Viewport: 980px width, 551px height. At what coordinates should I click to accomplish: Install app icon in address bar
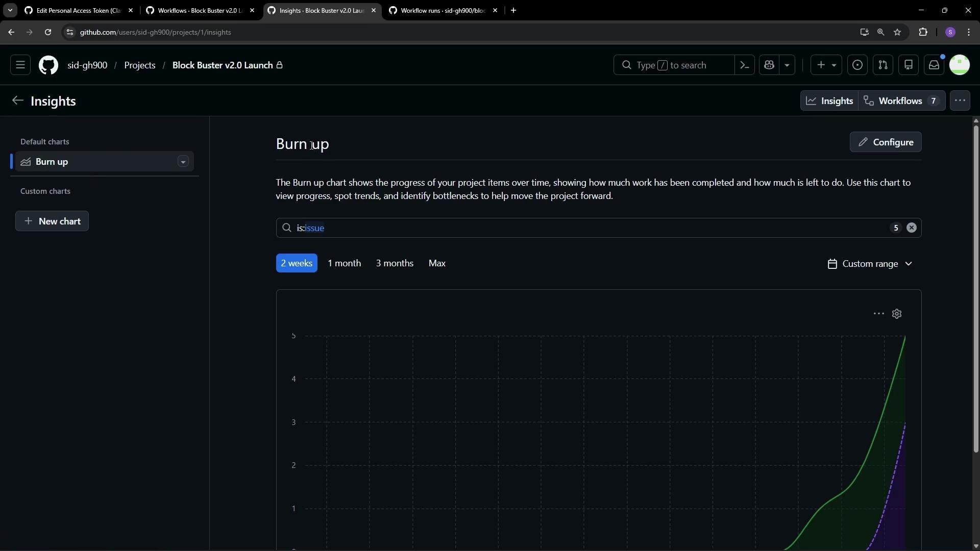[864, 32]
